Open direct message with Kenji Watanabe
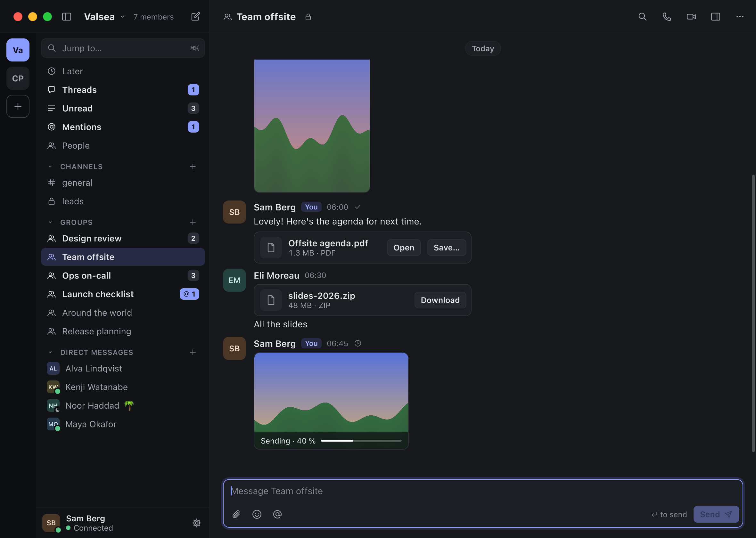Image resolution: width=756 pixels, height=538 pixels. [x=123, y=387]
